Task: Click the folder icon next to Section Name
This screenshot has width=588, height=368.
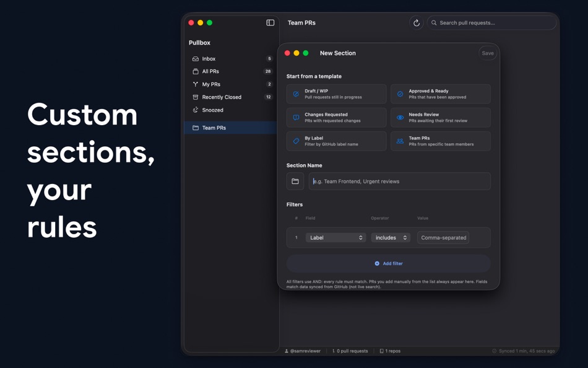Action: (295, 181)
